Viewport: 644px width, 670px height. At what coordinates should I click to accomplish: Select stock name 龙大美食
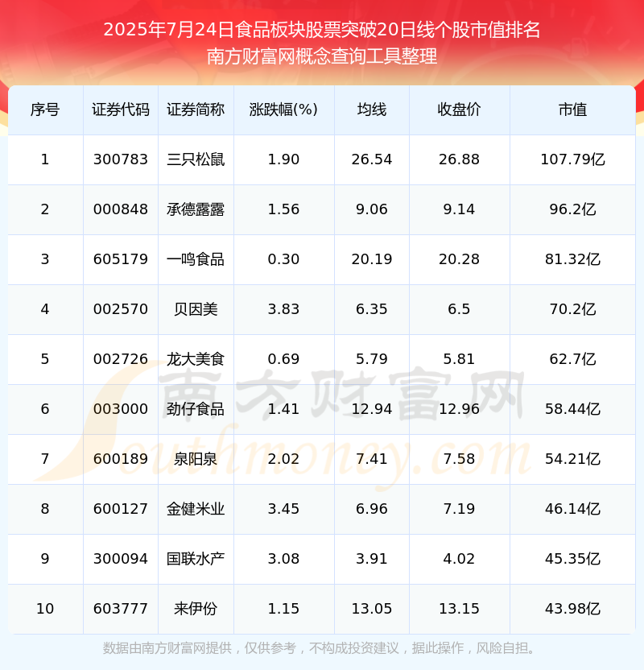pyautogui.click(x=196, y=359)
